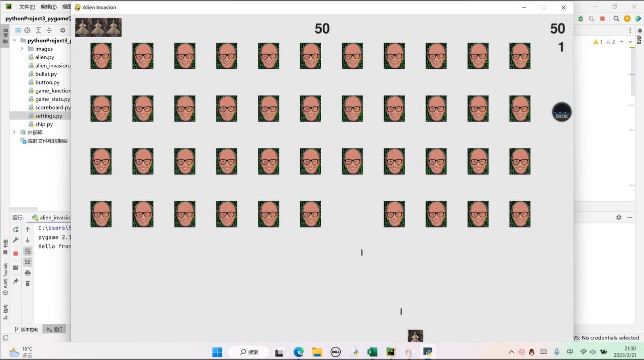This screenshot has width=644, height=360.
Task: Click the Debug bug icon in top toolbar
Action: 581,19
